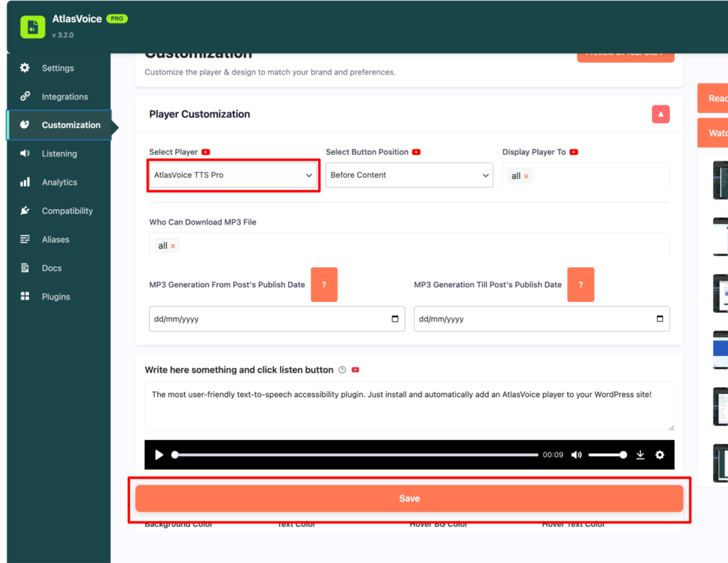Viewport: 728px width, 563px height.
Task: Click MP3 Generation From date field
Action: (277, 319)
